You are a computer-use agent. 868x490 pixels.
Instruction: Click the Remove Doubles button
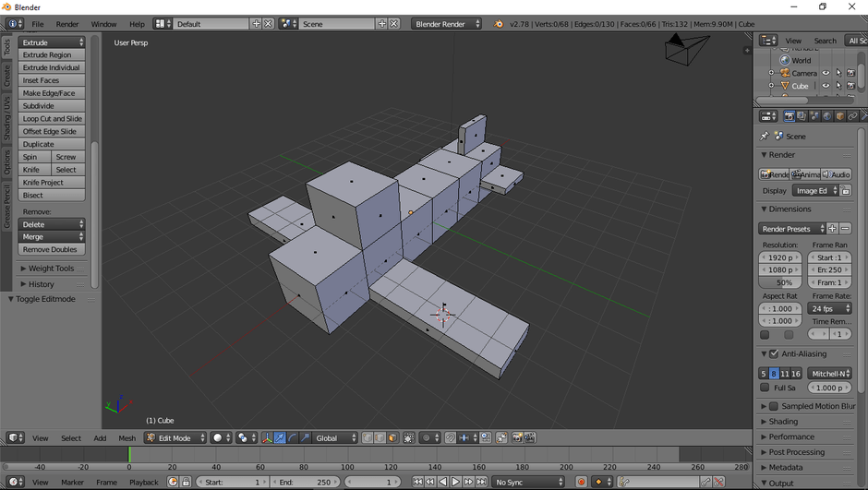point(51,250)
